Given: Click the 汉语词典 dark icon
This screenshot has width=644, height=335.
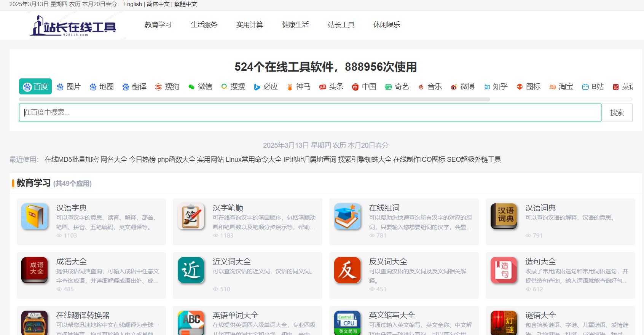Looking at the screenshot, I should [504, 216].
